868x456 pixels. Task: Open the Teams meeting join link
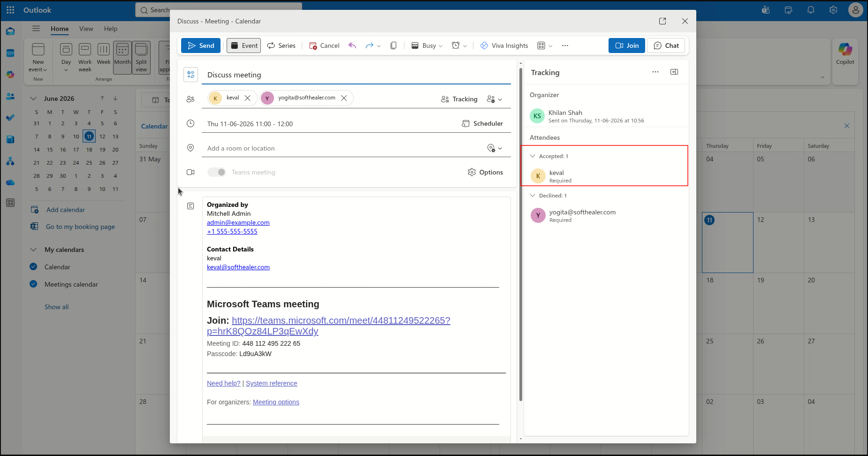coord(328,326)
